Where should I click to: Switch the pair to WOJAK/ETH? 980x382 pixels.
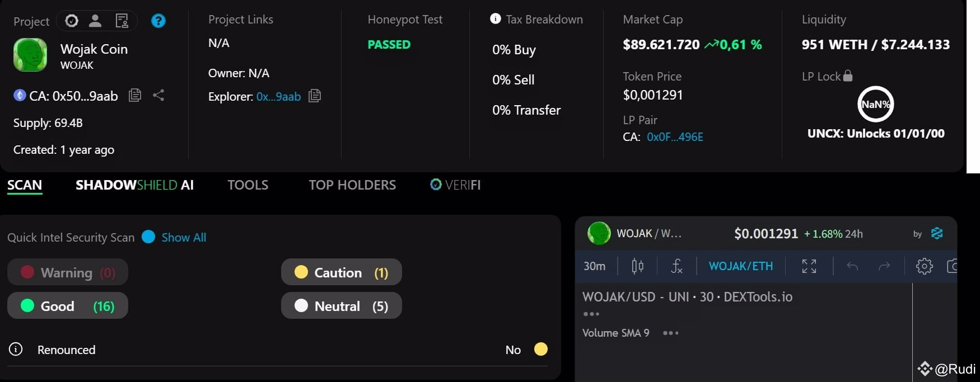pos(740,266)
